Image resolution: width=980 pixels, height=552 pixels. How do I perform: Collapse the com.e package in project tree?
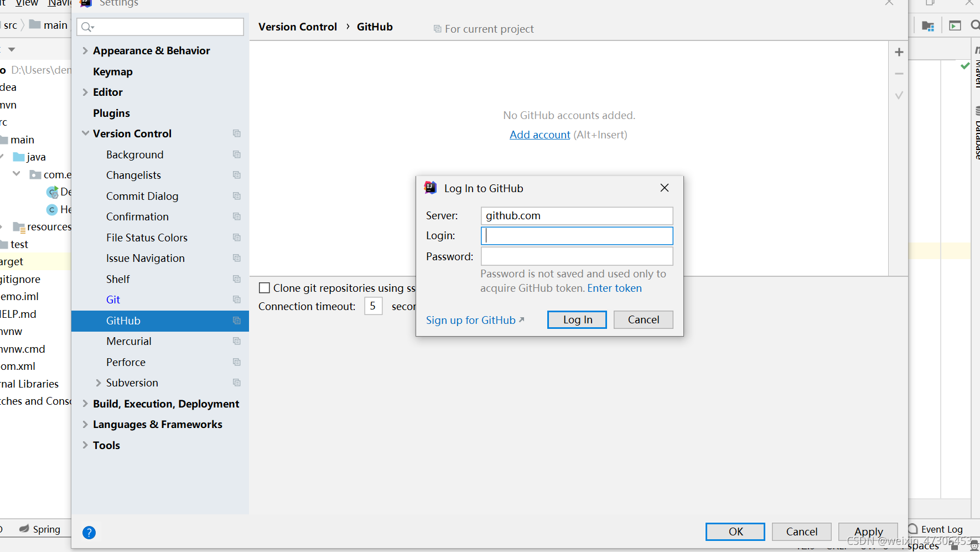pos(17,174)
